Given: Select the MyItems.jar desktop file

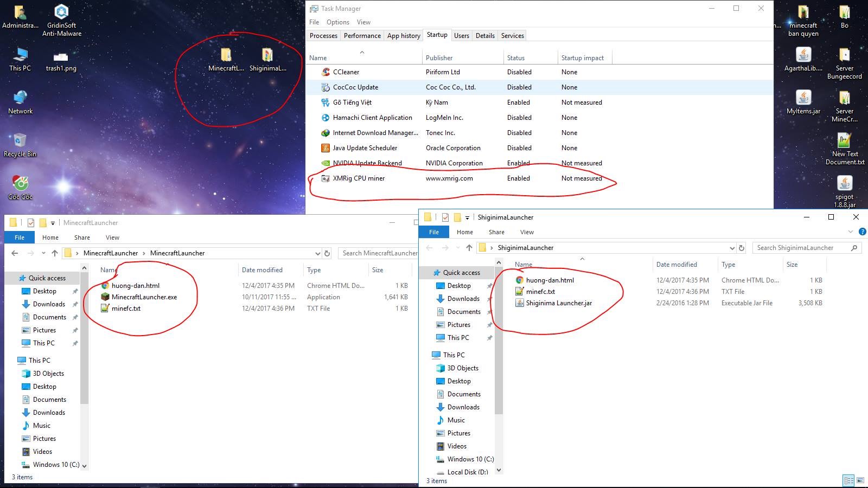Looking at the screenshot, I should pos(803,102).
